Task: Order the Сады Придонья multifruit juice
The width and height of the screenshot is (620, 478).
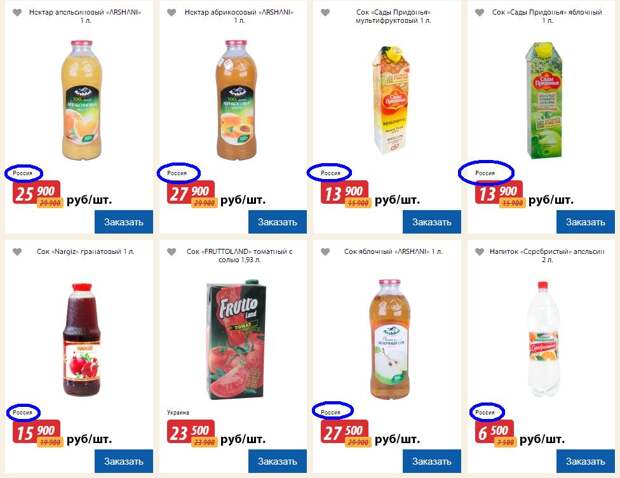Action: tap(432, 222)
